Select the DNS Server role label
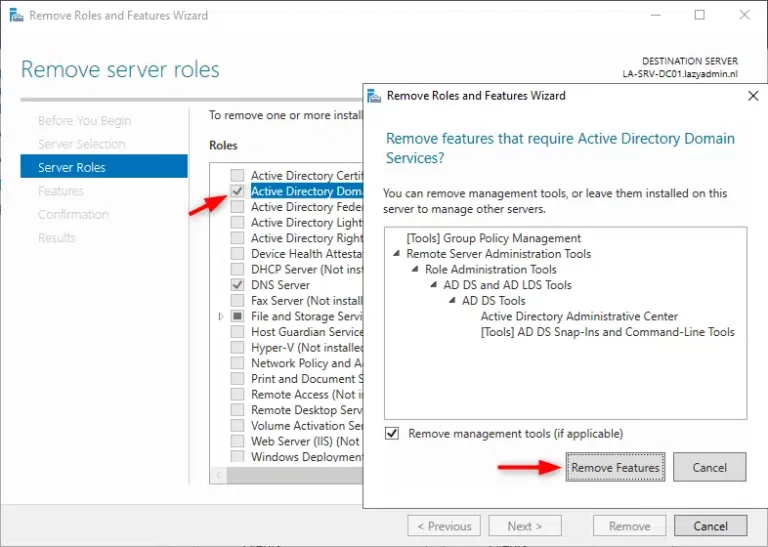The height and width of the screenshot is (547, 768). click(280, 285)
